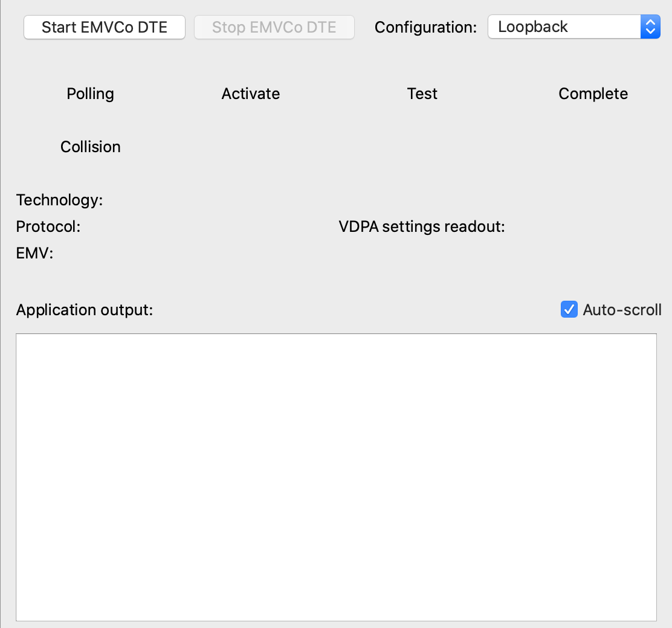Select the Complete status label
The height and width of the screenshot is (628, 672).
click(593, 94)
